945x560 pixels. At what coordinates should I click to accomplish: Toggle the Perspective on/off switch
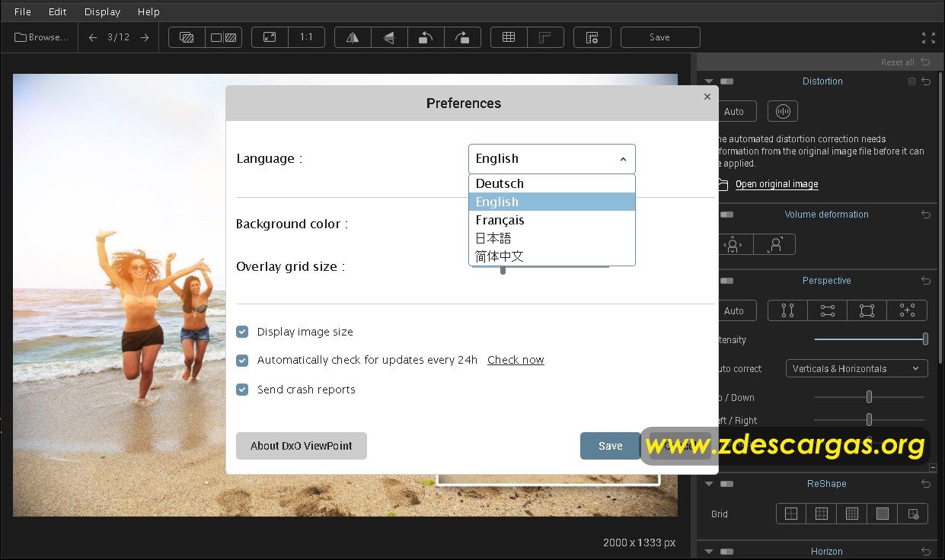[727, 281]
